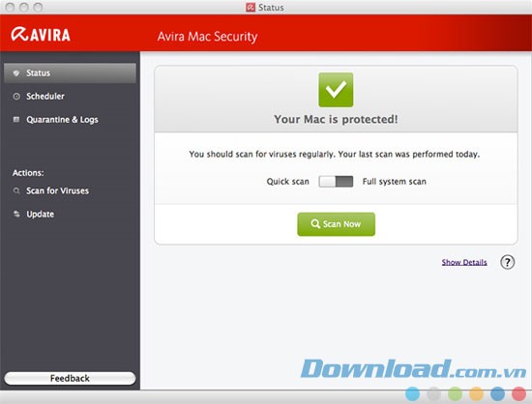Click the Quarantine & Logs list icon

coord(15,119)
